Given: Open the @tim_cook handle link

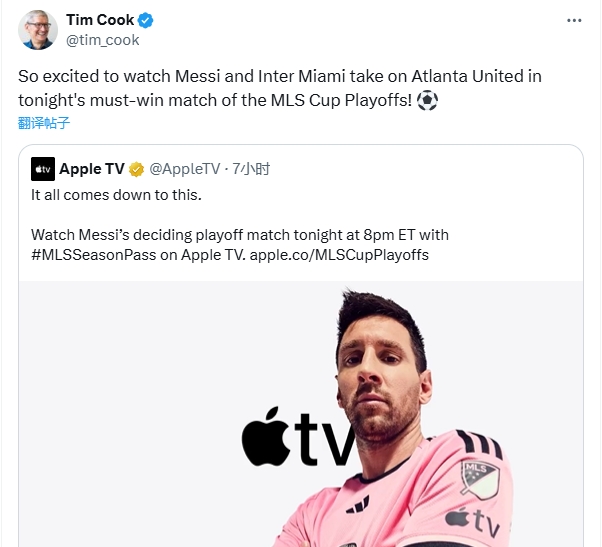Looking at the screenshot, I should click(x=103, y=40).
